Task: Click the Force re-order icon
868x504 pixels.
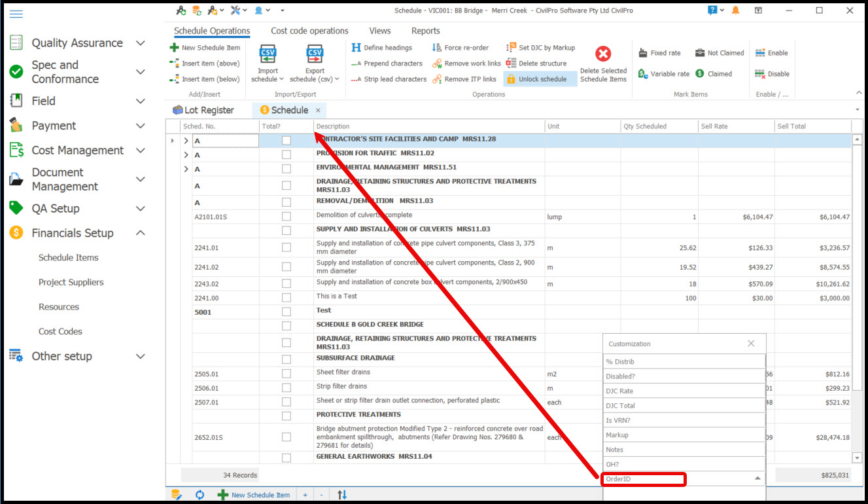Action: click(437, 48)
